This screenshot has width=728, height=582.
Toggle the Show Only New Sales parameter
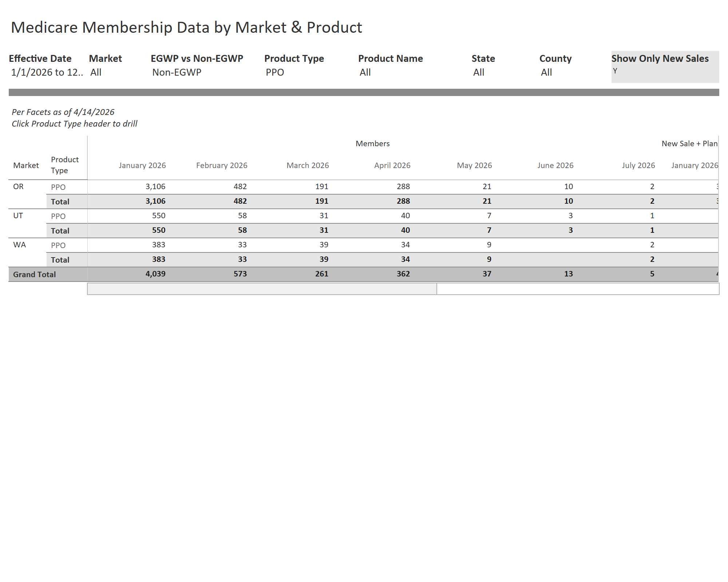615,71
